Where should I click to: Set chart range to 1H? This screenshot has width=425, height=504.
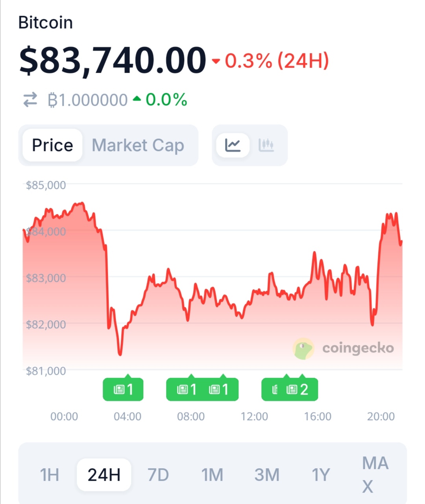[x=50, y=474]
